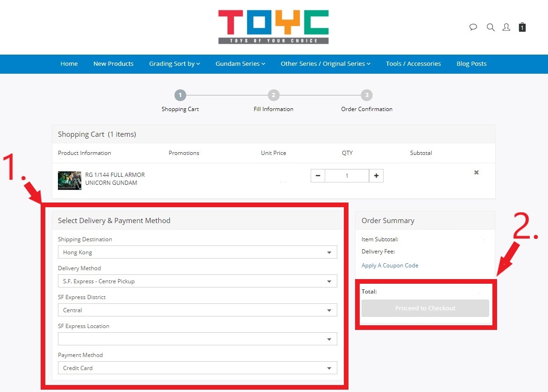The image size is (548, 392).
Task: Click the TOYC logo
Action: [273, 27]
